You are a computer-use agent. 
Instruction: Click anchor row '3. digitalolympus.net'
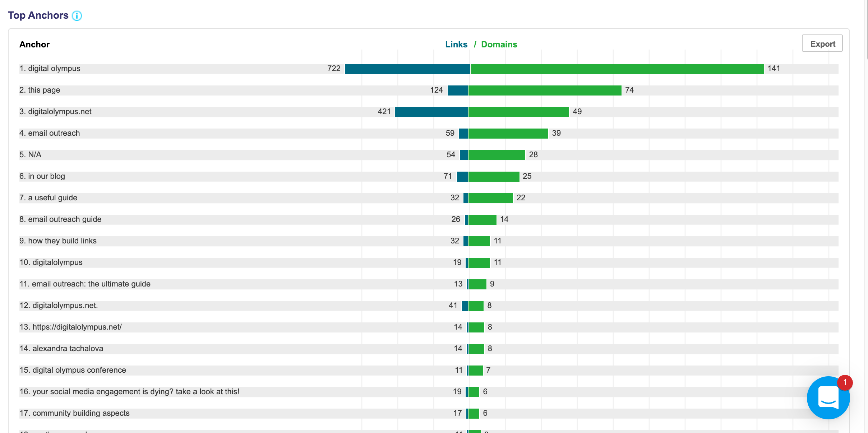[429, 112]
